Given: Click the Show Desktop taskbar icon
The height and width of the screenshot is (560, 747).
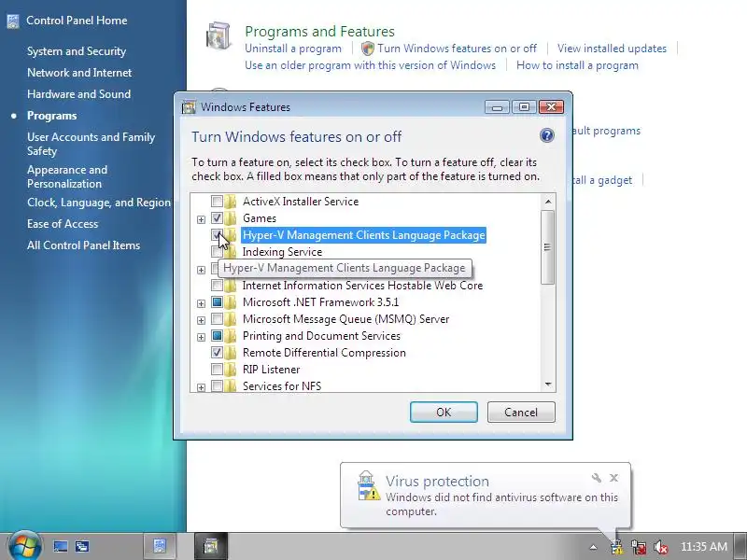Looking at the screenshot, I should coord(61,546).
